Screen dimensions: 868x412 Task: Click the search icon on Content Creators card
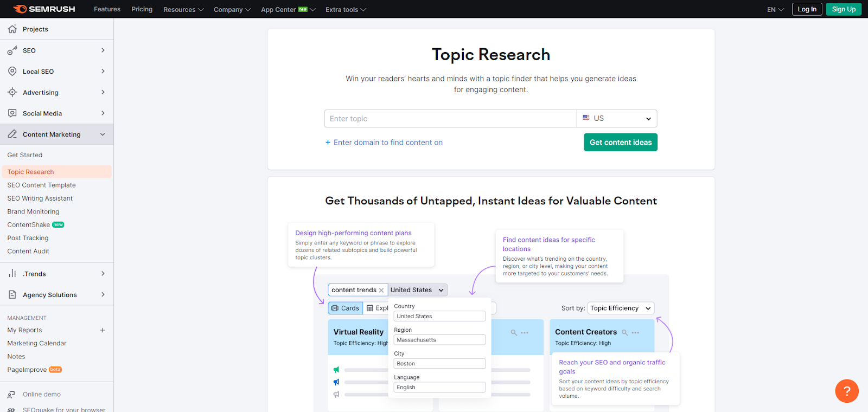click(625, 332)
